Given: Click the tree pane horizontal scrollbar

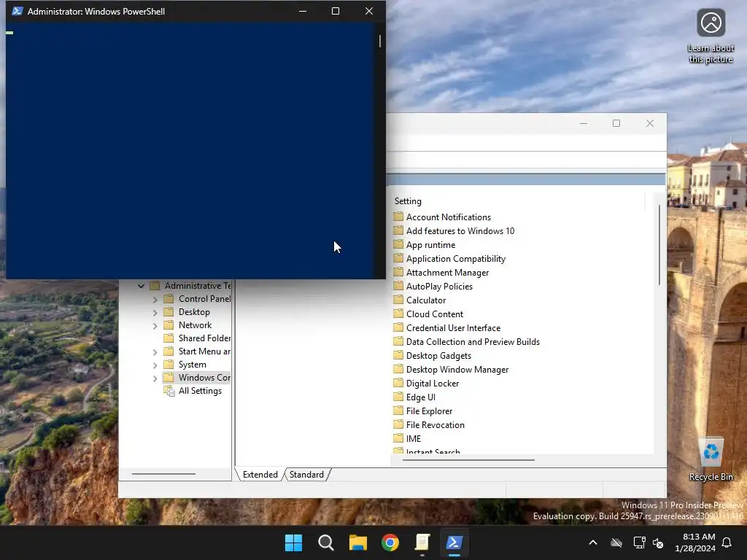Looking at the screenshot, I should pyautogui.click(x=163, y=474).
